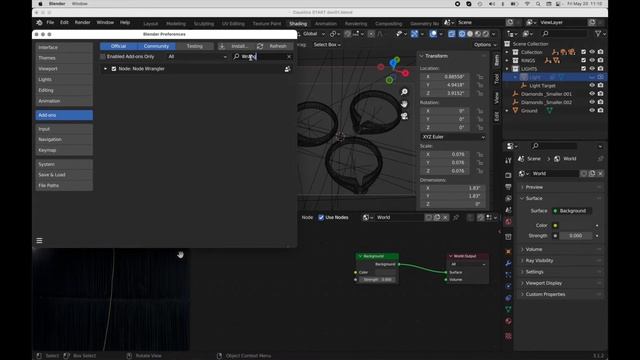Expand the Node Wrangler add-on details
Image resolution: width=640 pixels, height=360 pixels.
pos(105,69)
